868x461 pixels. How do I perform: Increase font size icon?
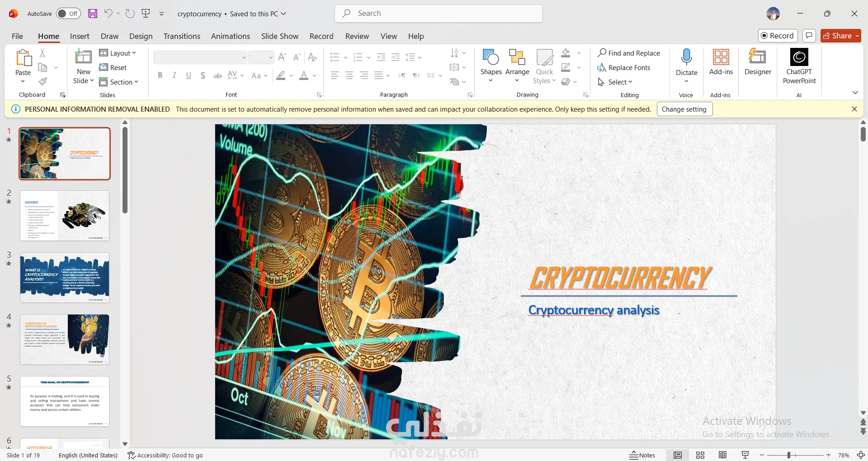(x=283, y=57)
